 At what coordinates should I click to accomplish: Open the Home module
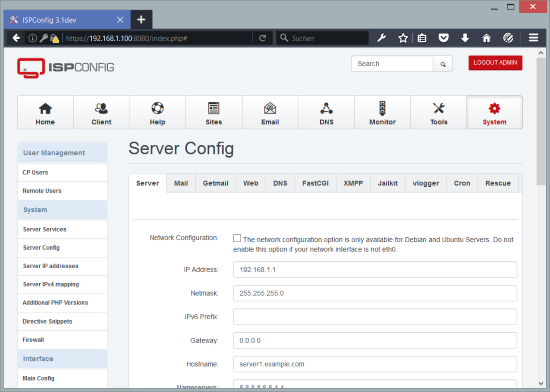tap(45, 113)
